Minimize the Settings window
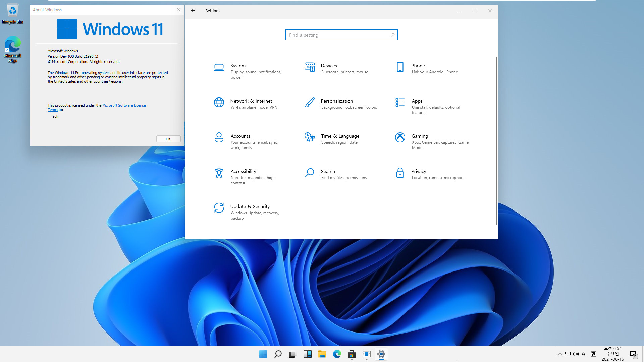Image resolution: width=644 pixels, height=362 pixels. pos(459,11)
